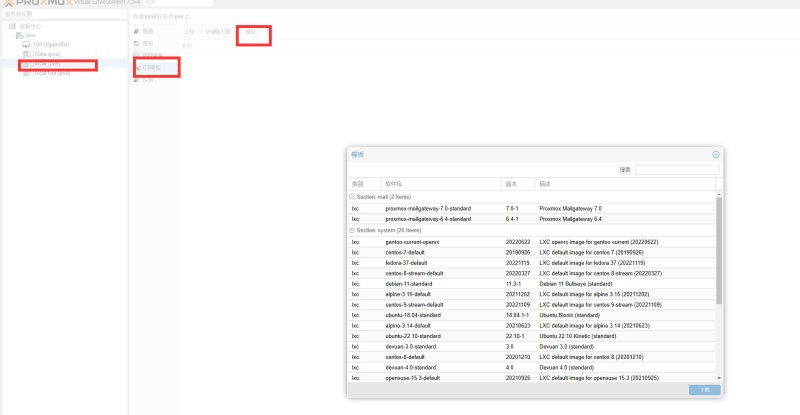This screenshot has width=800, height=415.
Task: Collapse the Section: system group
Action: tap(352, 230)
